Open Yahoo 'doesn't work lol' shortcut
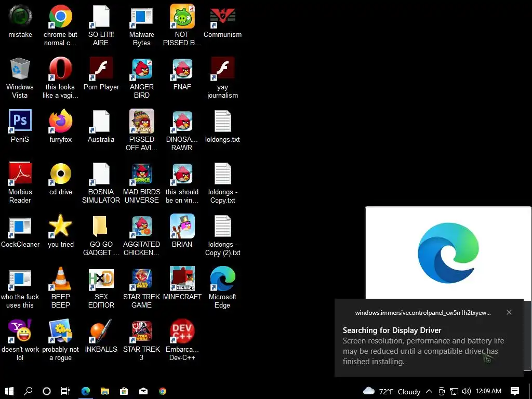This screenshot has width=532, height=399. click(x=20, y=340)
